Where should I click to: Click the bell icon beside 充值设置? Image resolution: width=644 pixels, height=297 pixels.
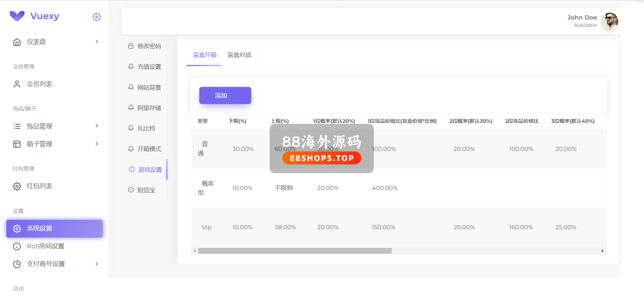(131, 67)
